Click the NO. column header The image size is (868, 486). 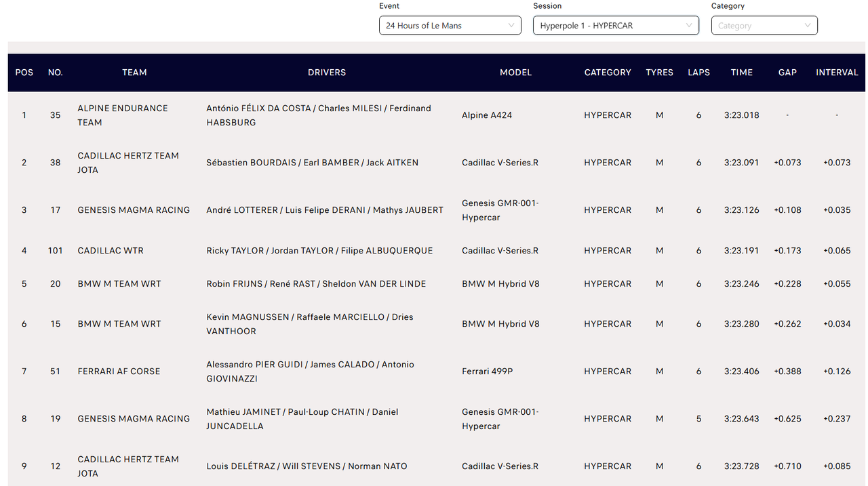[56, 73]
